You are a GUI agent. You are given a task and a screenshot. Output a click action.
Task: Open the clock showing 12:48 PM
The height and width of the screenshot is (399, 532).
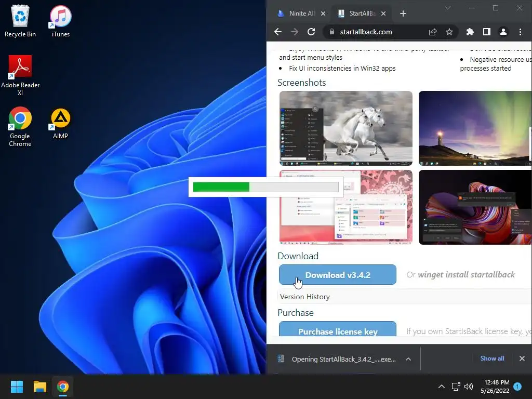tap(495, 387)
